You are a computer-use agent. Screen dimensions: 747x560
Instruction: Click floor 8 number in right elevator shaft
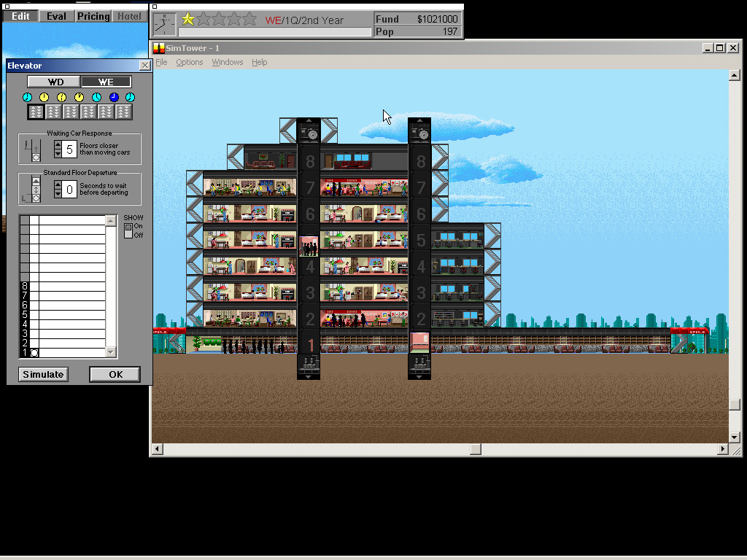click(421, 162)
